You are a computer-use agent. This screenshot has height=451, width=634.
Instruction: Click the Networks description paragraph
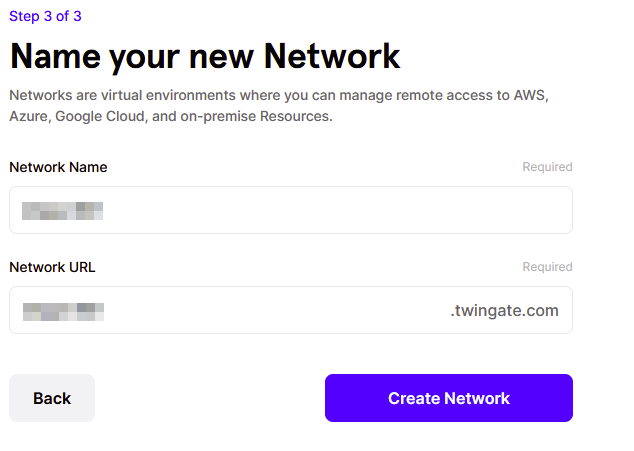(279, 106)
